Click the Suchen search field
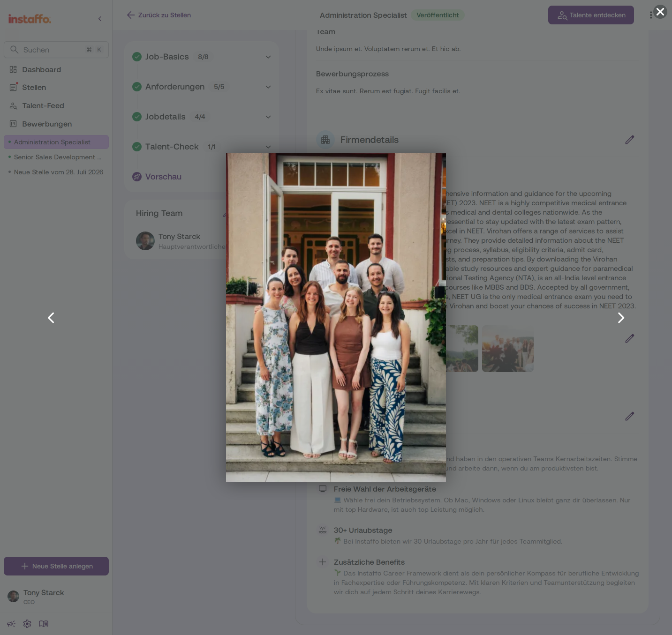This screenshot has width=672, height=635. [56, 50]
